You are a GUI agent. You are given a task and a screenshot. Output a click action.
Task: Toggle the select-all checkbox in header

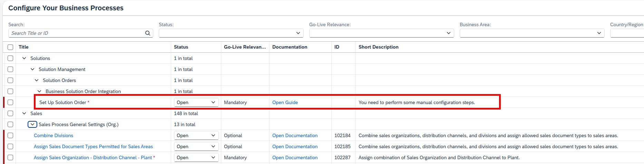[10, 47]
